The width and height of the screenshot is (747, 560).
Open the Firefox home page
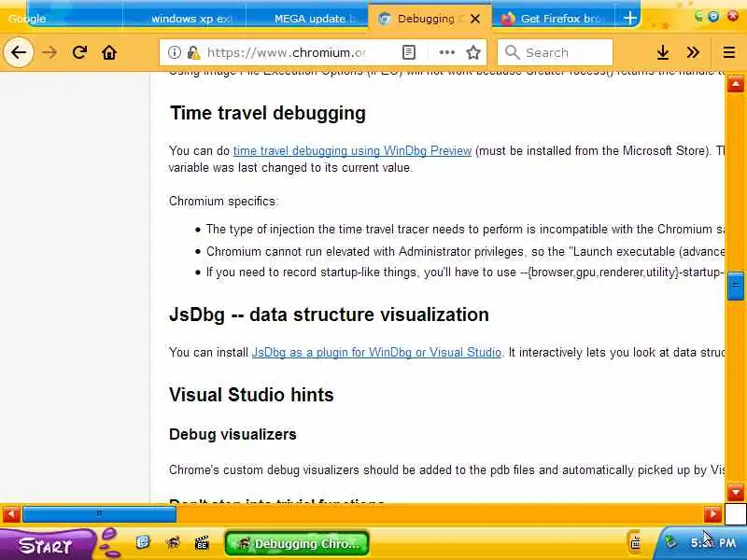tap(109, 52)
